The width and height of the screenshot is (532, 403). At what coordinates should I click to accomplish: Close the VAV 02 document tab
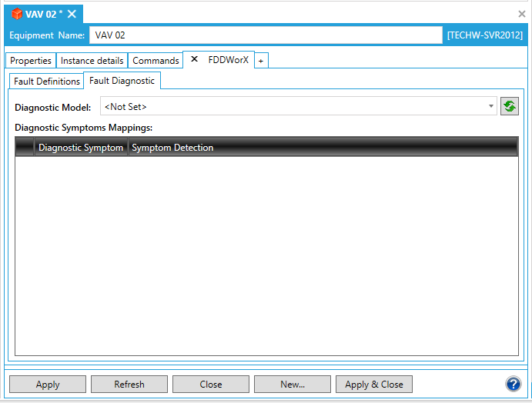(x=72, y=14)
